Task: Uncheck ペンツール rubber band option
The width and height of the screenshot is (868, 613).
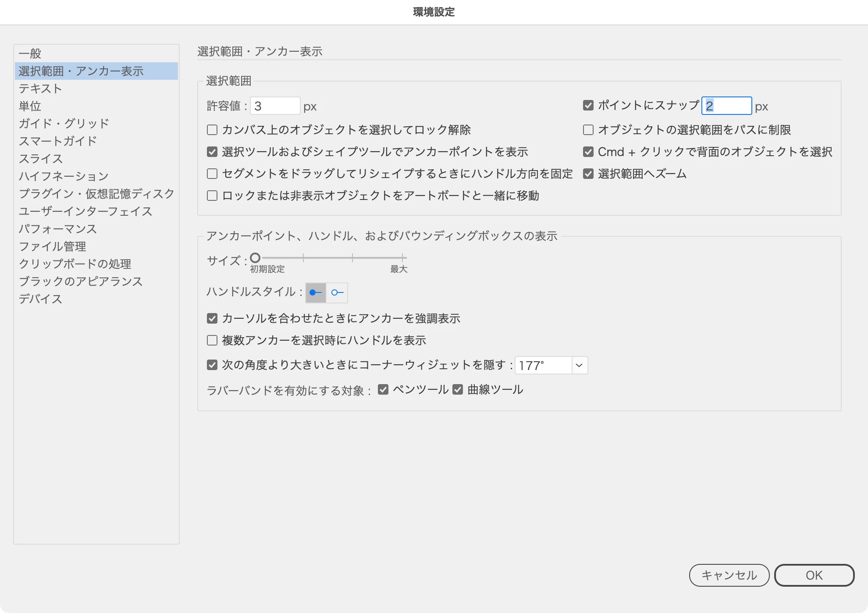Action: tap(383, 389)
